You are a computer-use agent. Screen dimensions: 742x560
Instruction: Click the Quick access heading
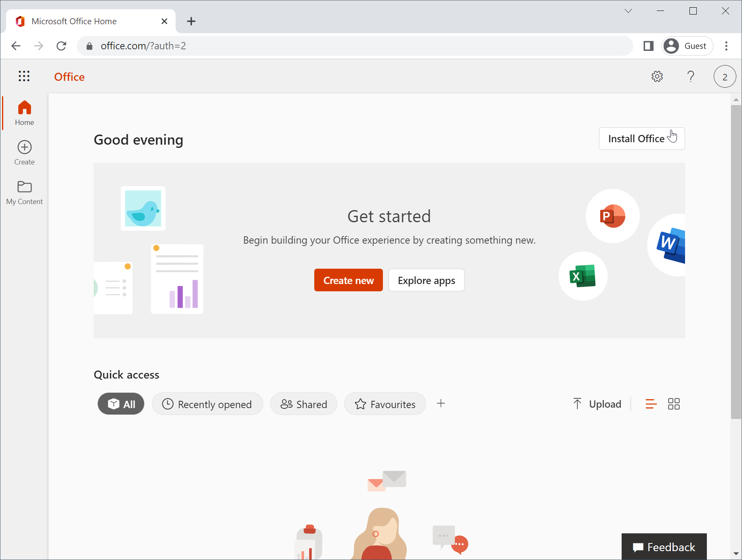pos(126,375)
